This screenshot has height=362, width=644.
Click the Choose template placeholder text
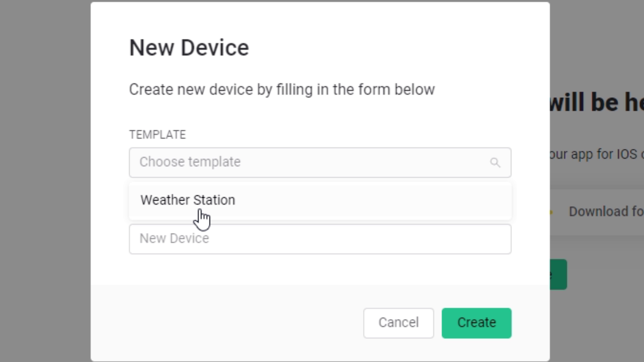pyautogui.click(x=190, y=162)
